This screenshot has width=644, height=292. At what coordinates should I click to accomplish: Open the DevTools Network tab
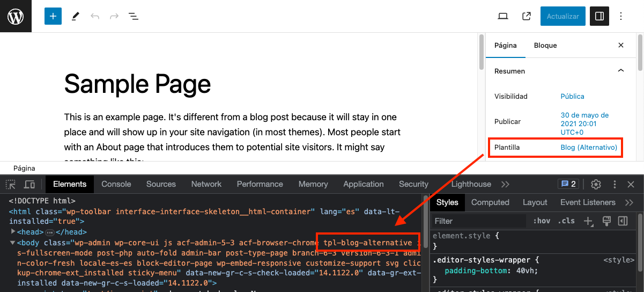click(x=206, y=184)
